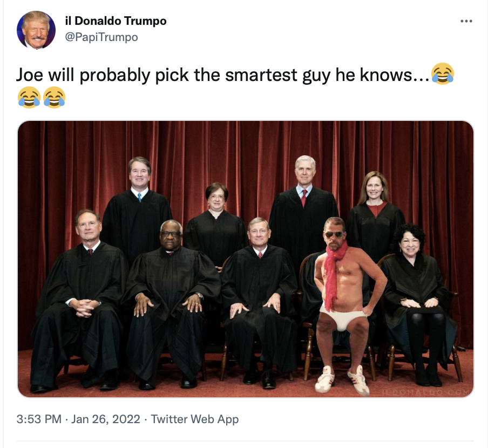
Task: Click the blue tie in the back row
Action: [x=139, y=197]
